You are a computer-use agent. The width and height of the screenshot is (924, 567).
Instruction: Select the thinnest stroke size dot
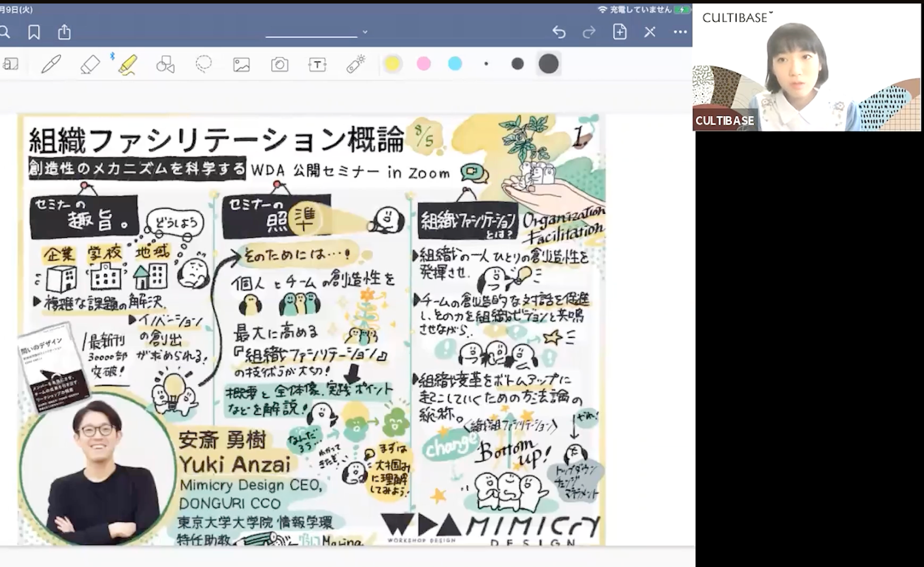(486, 64)
